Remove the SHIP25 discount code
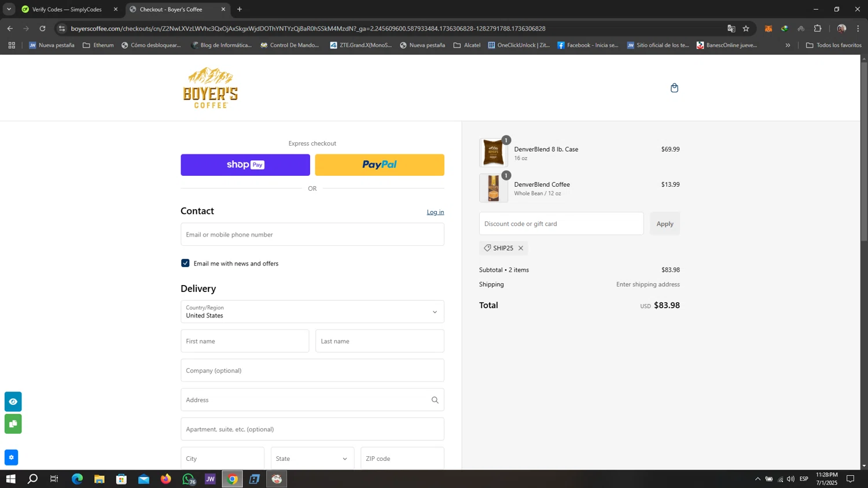Viewport: 868px width, 488px height. [x=521, y=248]
